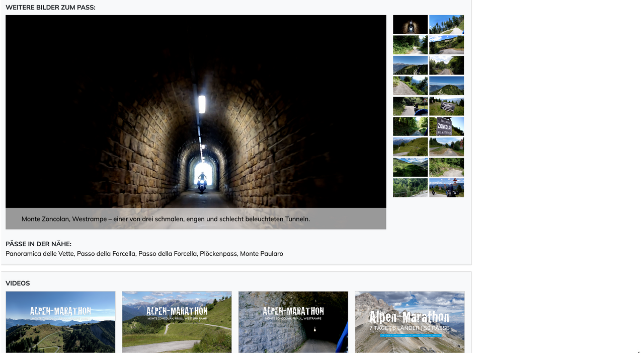The width and height of the screenshot is (644, 353).
Task: Open the Panoramica delle Vette pass link
Action: pos(40,254)
